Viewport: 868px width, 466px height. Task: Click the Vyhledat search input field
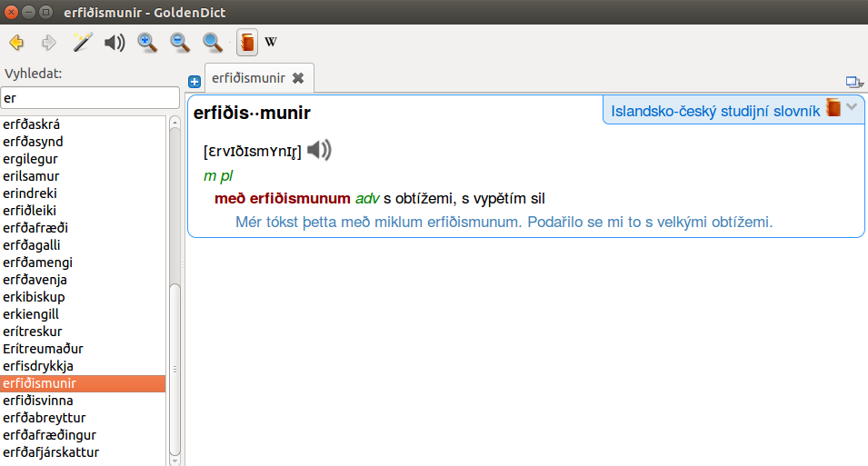pos(90,98)
